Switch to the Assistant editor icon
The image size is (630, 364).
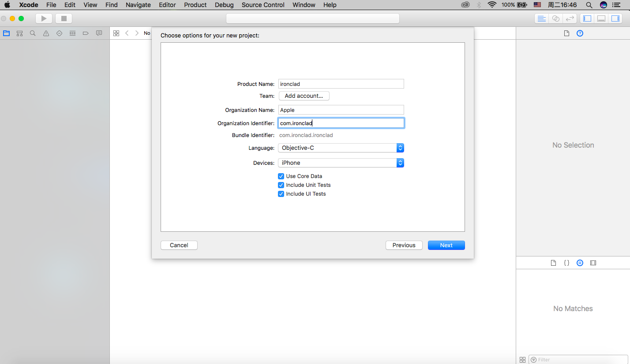(556, 19)
